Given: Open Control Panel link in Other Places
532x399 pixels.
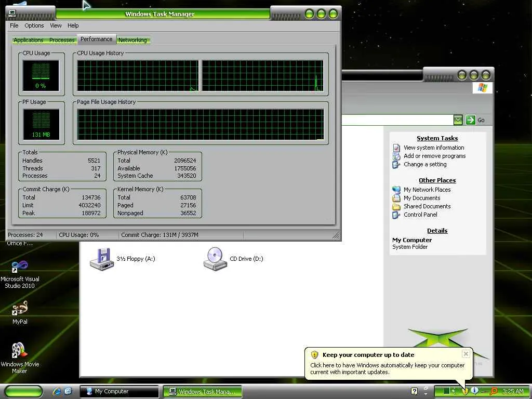Looking at the screenshot, I should (420, 215).
